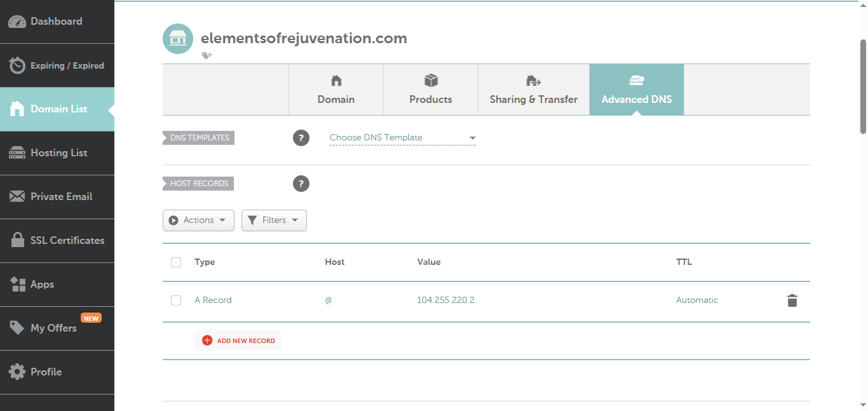Click the 104.255.220.2 value field
868x411 pixels.
pos(445,300)
